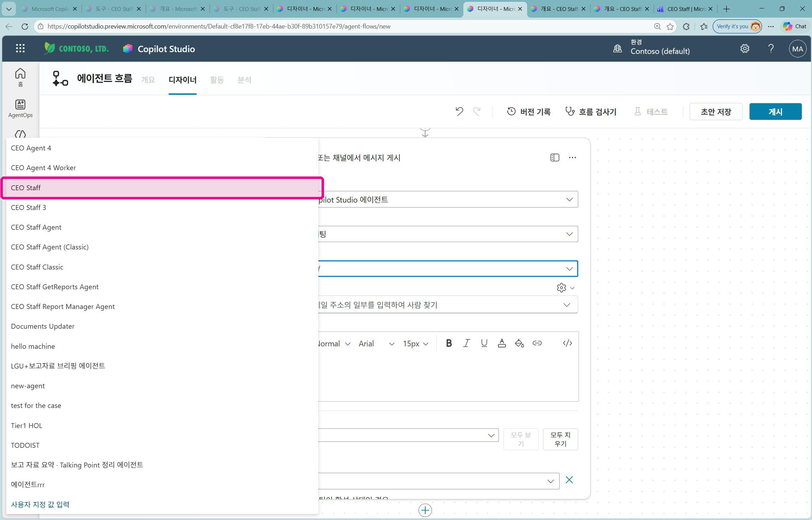Toggle code view in the message editor
Screen dimensions: 812x520
[567, 343]
